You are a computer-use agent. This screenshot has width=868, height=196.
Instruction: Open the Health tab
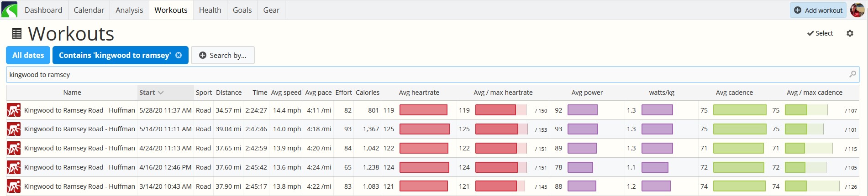pyautogui.click(x=210, y=10)
